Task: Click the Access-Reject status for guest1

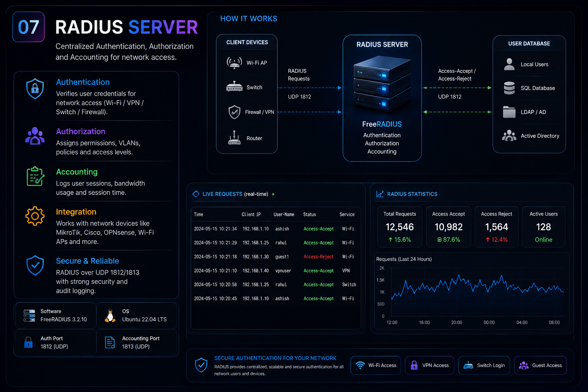Action: pos(318,257)
